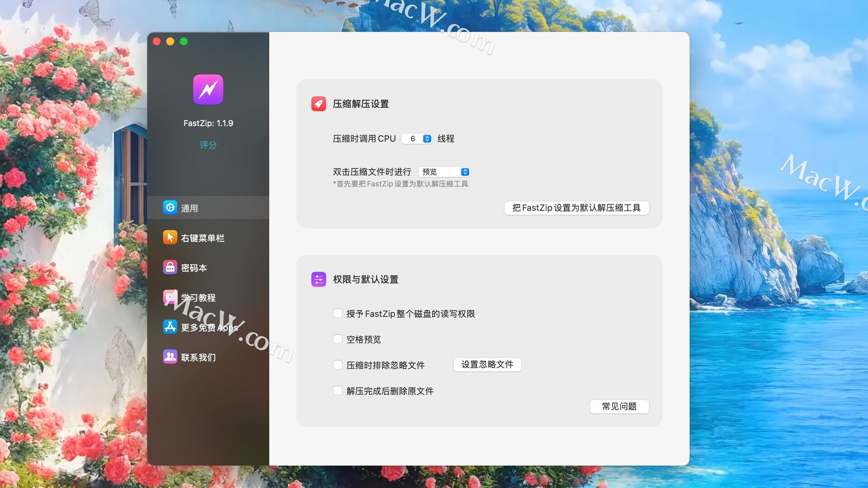Click the App Store icon for 更多免费 Apps
Screen dimensions: 868x488
point(170,327)
